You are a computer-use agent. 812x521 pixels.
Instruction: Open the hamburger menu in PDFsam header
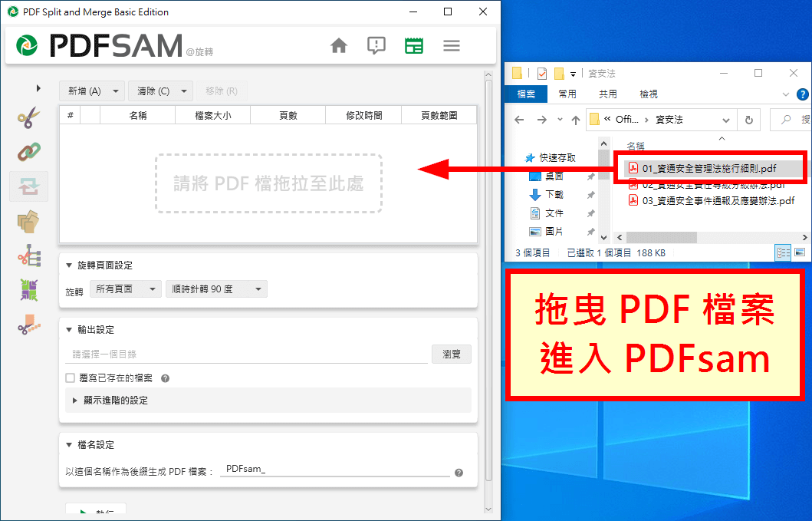(452, 45)
